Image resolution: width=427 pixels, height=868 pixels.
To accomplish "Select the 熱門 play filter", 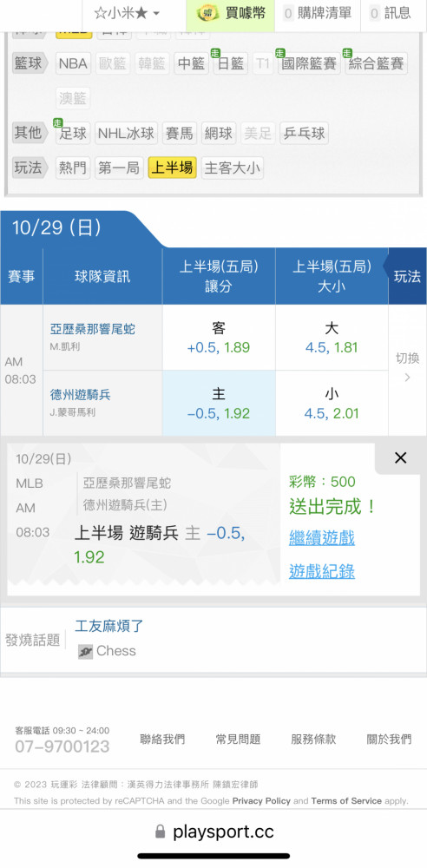I will click(x=73, y=168).
